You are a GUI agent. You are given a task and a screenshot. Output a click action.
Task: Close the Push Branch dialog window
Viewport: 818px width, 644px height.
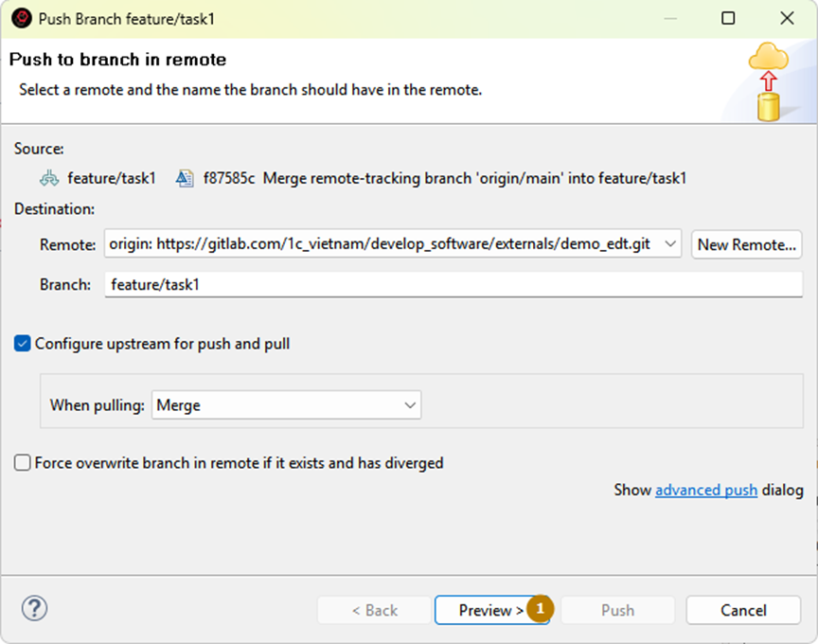(787, 18)
